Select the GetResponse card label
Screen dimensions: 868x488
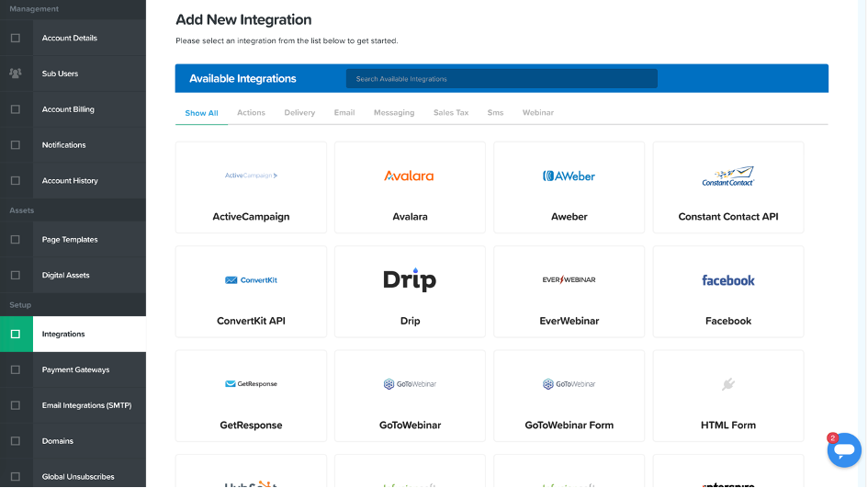tap(251, 426)
